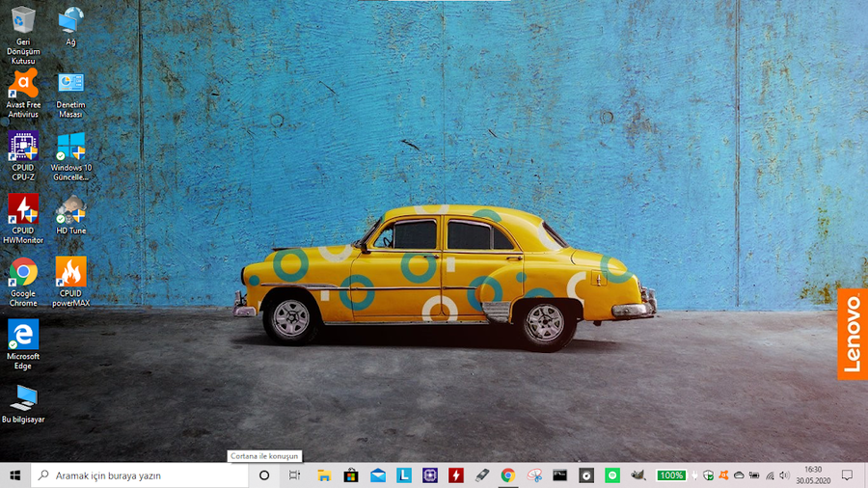This screenshot has height=488, width=868.
Task: Select the Microsoft Edge desktop icon
Action: click(x=23, y=335)
